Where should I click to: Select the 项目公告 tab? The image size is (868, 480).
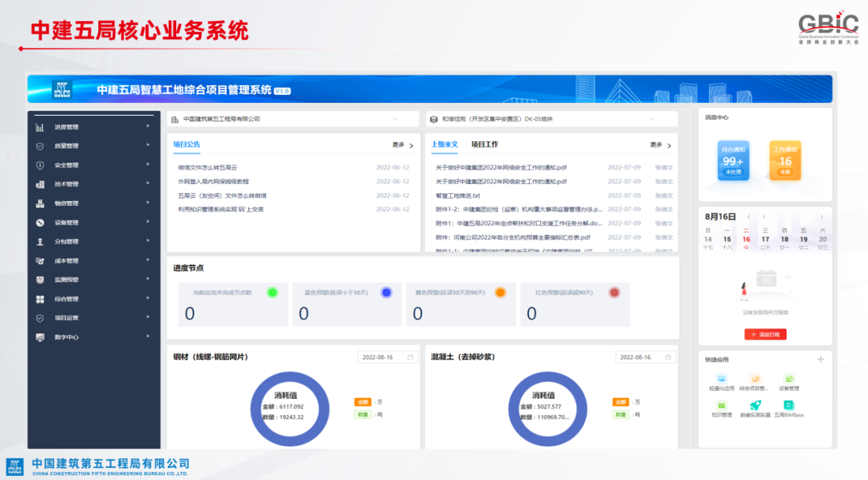[186, 145]
